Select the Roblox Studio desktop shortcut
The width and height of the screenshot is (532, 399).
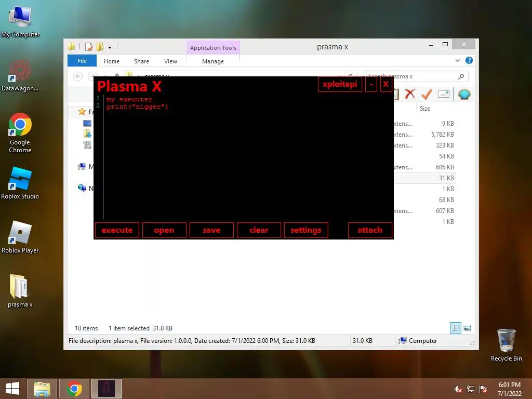[x=20, y=183]
